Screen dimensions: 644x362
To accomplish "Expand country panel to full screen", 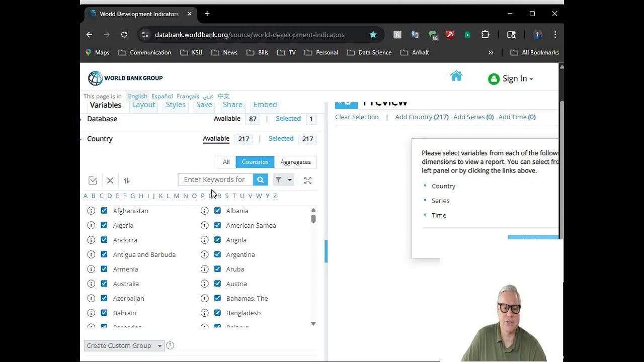I will click(308, 180).
